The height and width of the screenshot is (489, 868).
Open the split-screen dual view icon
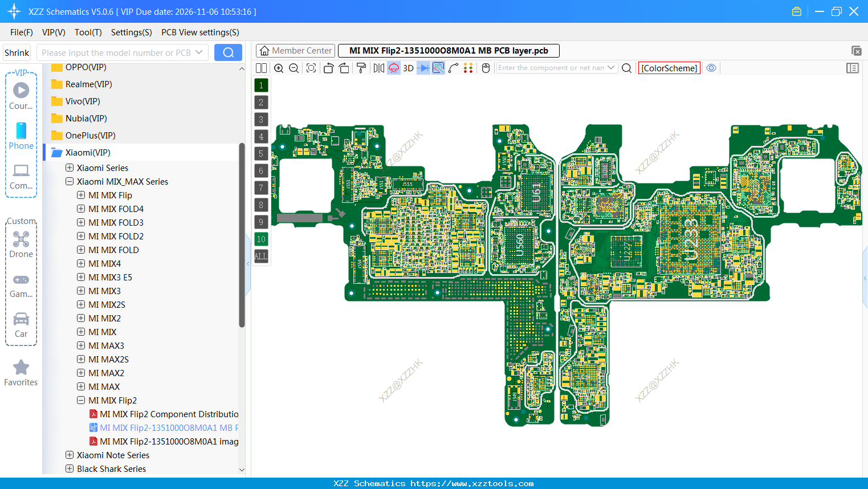point(260,68)
